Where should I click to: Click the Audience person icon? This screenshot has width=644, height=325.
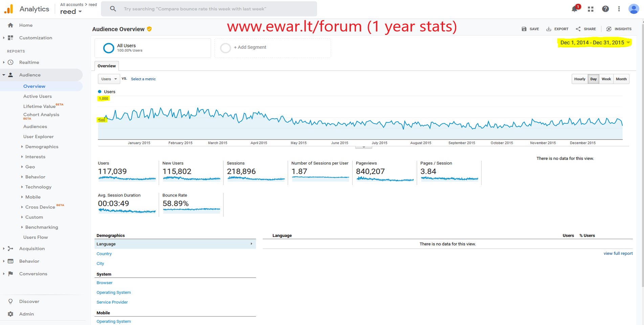[x=10, y=75]
